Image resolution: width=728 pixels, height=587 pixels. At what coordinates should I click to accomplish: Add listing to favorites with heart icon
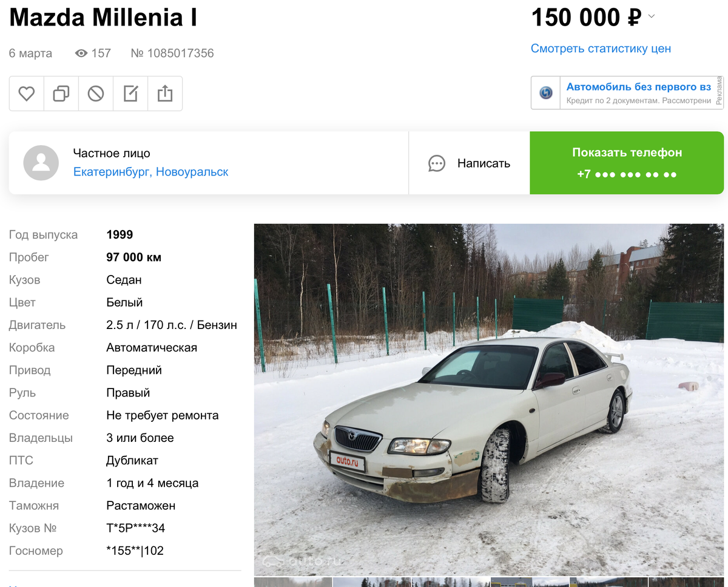(26, 93)
